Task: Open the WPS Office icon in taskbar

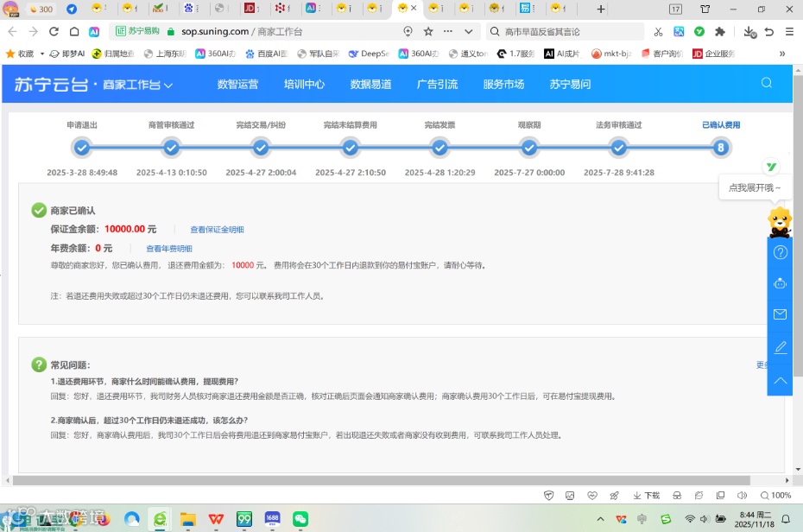Action: [x=216, y=519]
